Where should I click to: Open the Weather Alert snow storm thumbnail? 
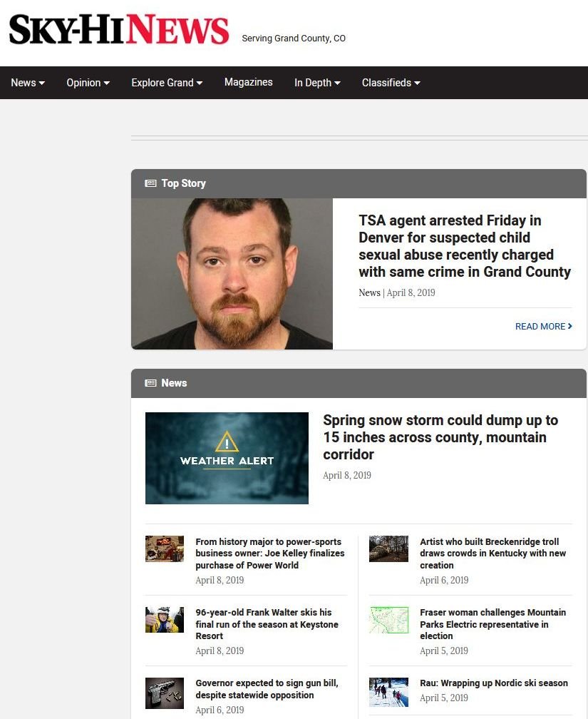227,458
